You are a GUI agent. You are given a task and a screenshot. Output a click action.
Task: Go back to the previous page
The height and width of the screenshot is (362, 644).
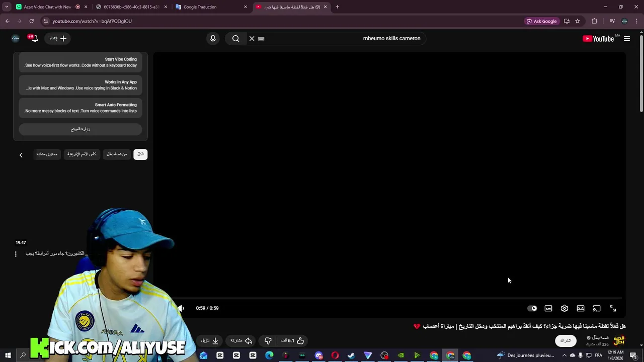(7, 21)
